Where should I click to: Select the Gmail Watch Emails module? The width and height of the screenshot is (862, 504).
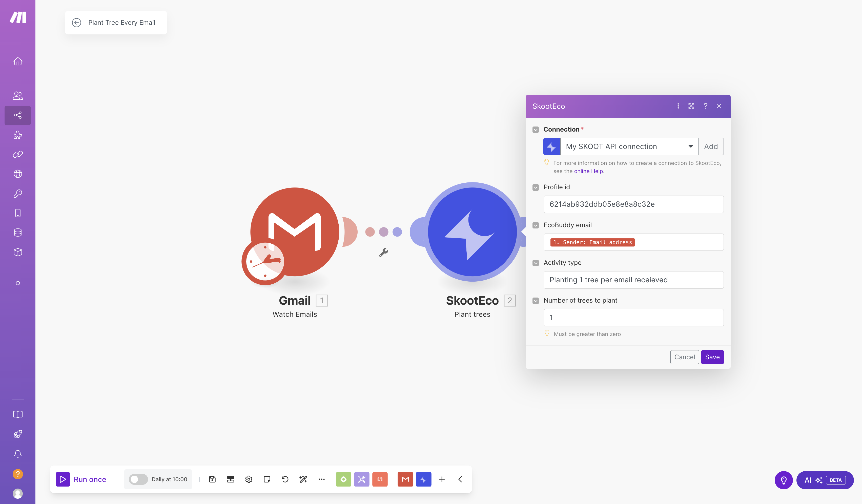pyautogui.click(x=295, y=232)
